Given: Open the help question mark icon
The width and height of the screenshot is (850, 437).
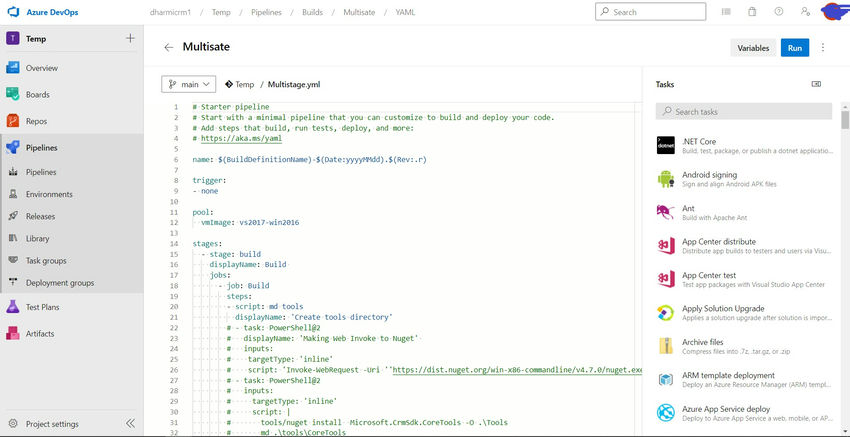Looking at the screenshot, I should (778, 12).
